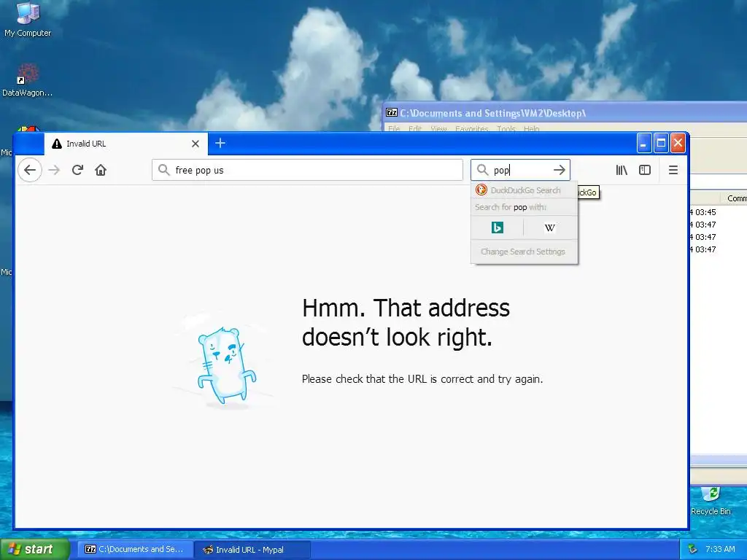
Task: Search pop with Wikipedia icon
Action: [550, 227]
